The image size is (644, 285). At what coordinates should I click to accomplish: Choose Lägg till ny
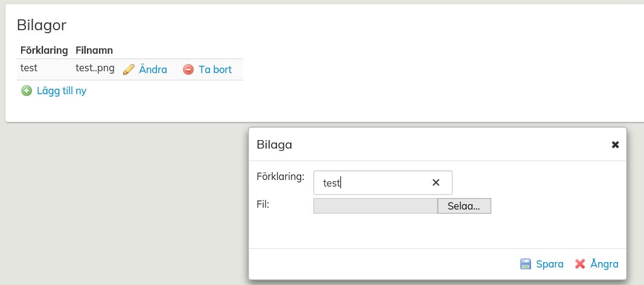point(62,91)
